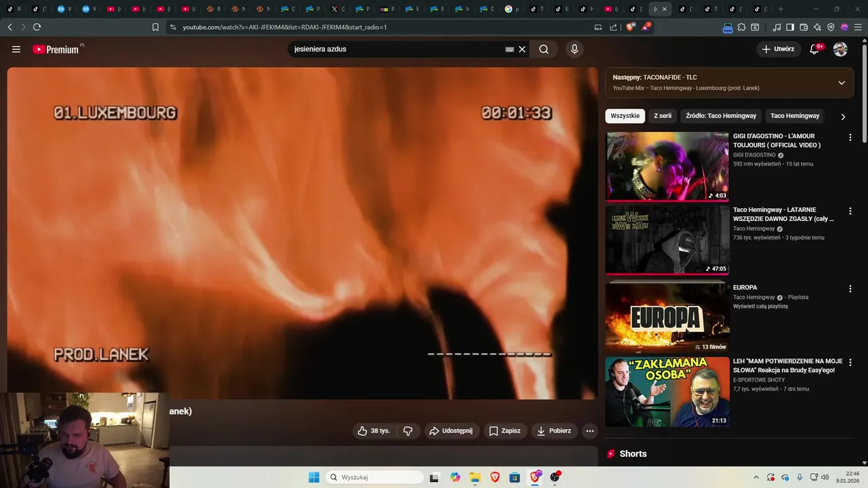
Task: Download video with Pobierz button
Action: [554, 431]
